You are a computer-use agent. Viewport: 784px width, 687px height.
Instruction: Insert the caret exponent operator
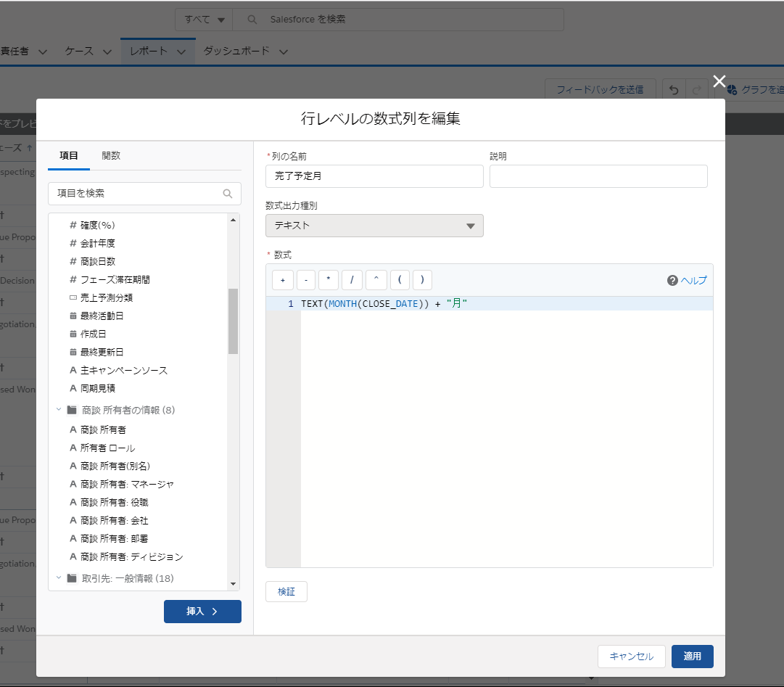click(376, 280)
